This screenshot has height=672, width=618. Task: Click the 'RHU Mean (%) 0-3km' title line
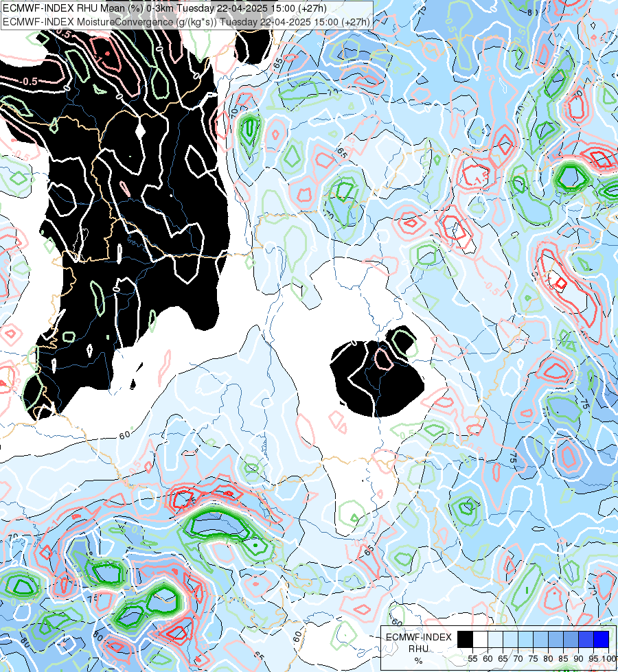pyautogui.click(x=165, y=8)
